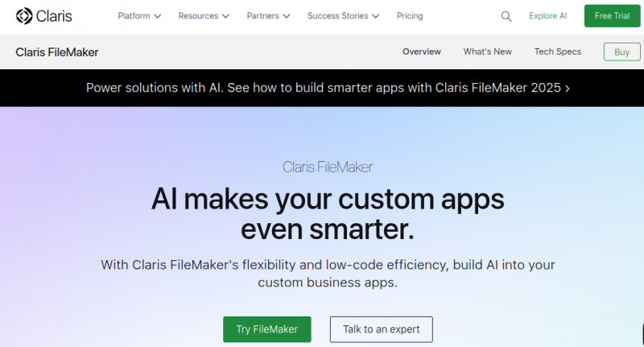Click the Platform menu chevron arrow
Image resolution: width=644 pixels, height=347 pixels.
(x=158, y=16)
